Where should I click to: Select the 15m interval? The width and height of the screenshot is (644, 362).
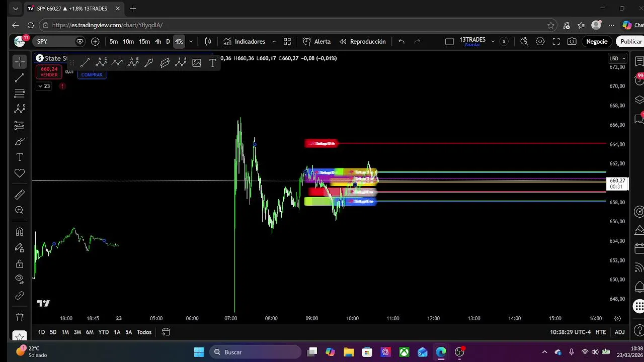144,42
